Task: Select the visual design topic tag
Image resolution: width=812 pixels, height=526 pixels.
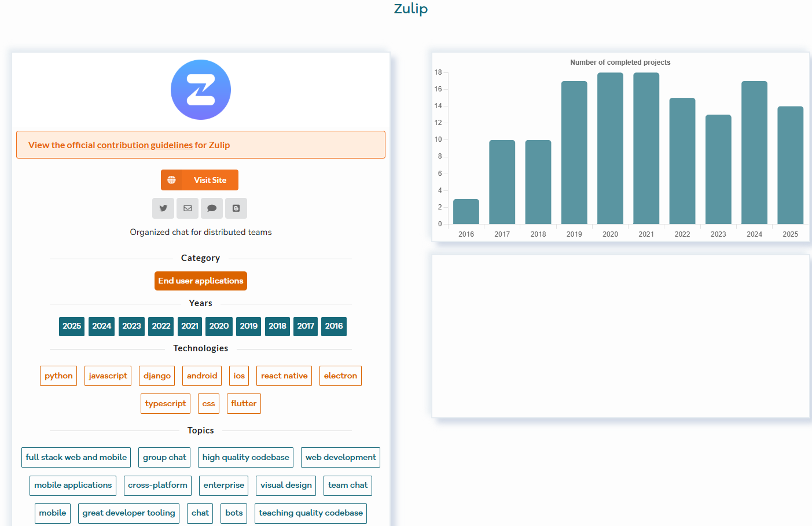Action: pos(286,485)
